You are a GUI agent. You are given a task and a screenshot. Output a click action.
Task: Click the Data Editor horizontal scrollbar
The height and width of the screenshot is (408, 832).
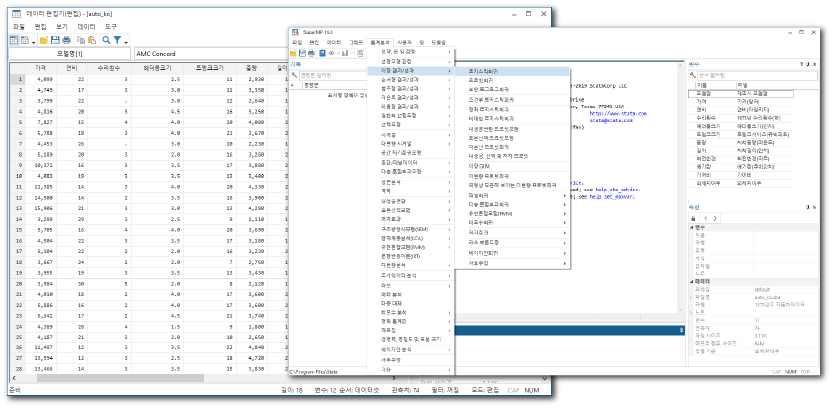coord(120,378)
